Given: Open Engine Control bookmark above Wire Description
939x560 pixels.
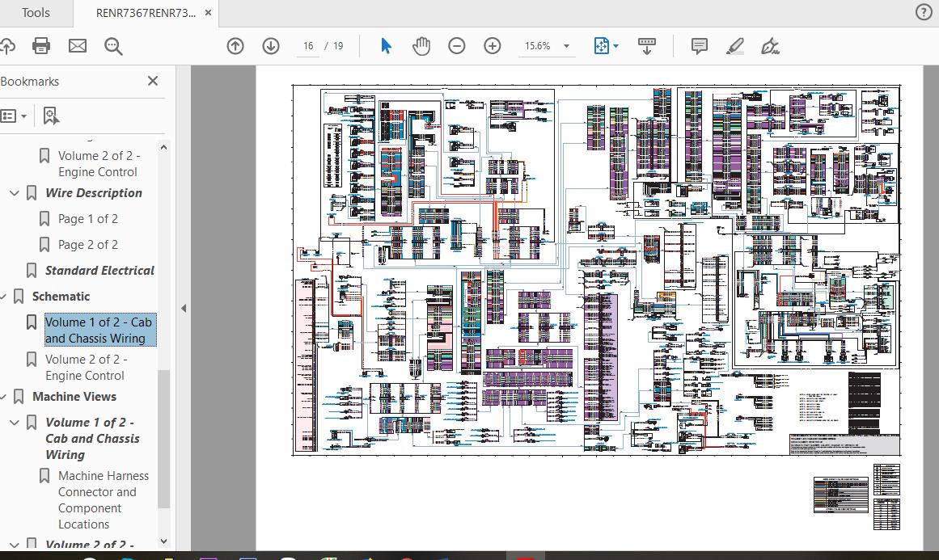Looking at the screenshot, I should pos(99,164).
